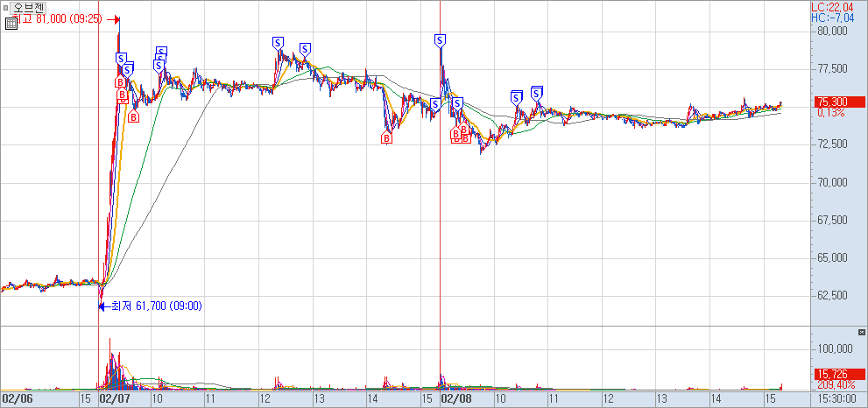Click the 최고 81,000 high price label
This screenshot has height=408, width=868.
point(53,18)
